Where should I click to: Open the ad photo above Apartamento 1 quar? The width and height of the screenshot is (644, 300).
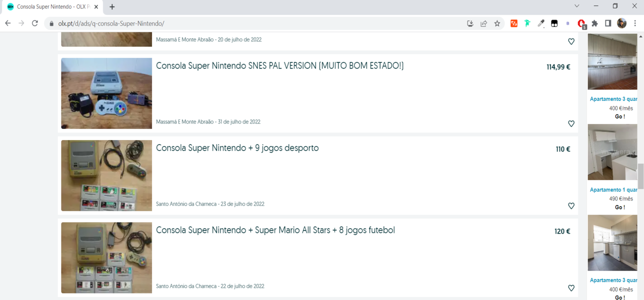612,152
